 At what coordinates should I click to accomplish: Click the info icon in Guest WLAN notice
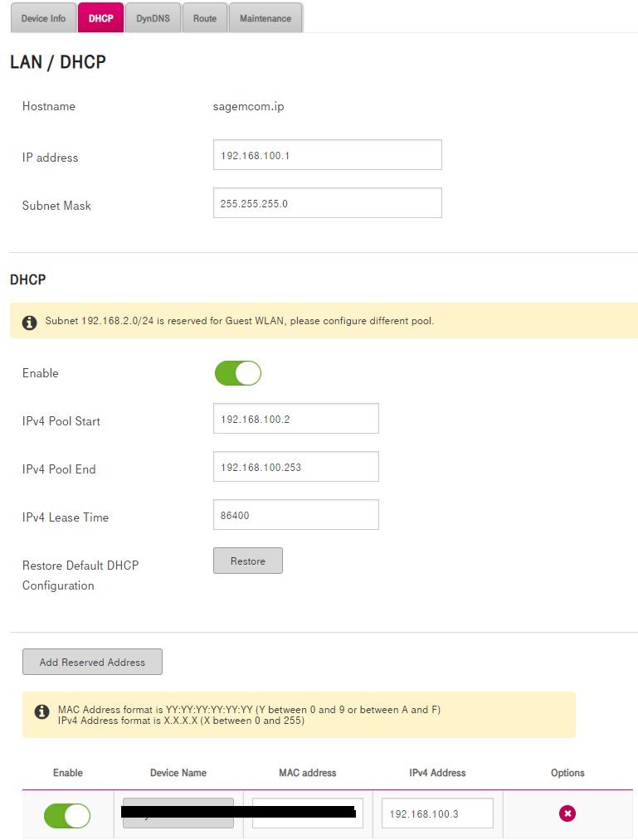pos(30,322)
